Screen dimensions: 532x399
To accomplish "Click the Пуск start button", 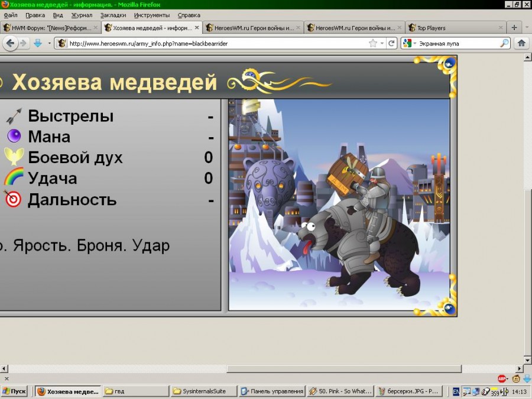I will tap(14, 391).
